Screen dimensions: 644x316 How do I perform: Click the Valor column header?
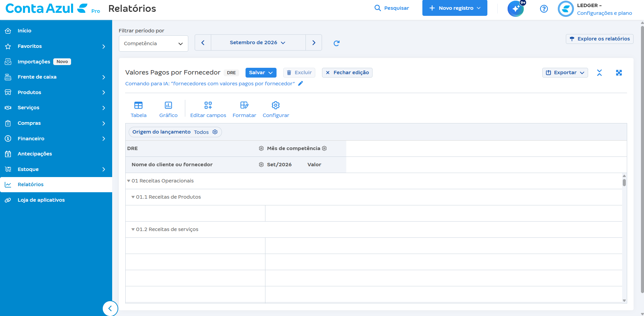tap(314, 165)
